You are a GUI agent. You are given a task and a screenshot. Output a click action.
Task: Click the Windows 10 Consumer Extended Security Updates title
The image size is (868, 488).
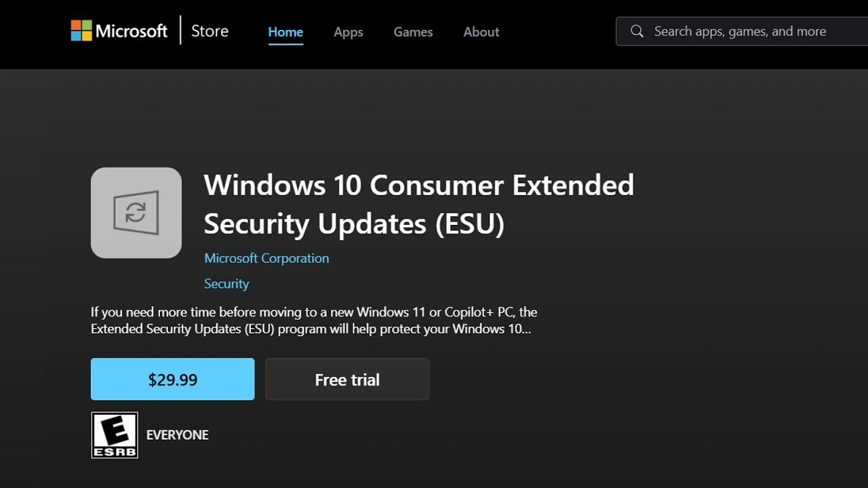pos(418,204)
